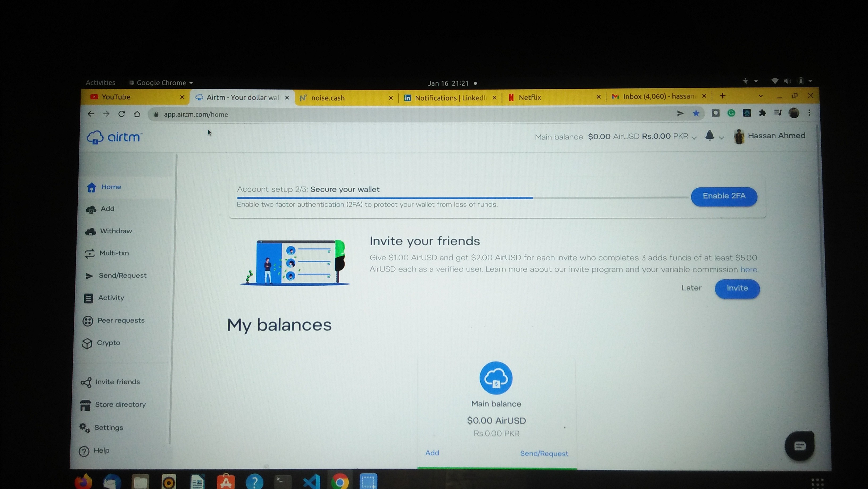Click the Hassan Ahmed profile avatar
The width and height of the screenshot is (868, 489).
(739, 136)
